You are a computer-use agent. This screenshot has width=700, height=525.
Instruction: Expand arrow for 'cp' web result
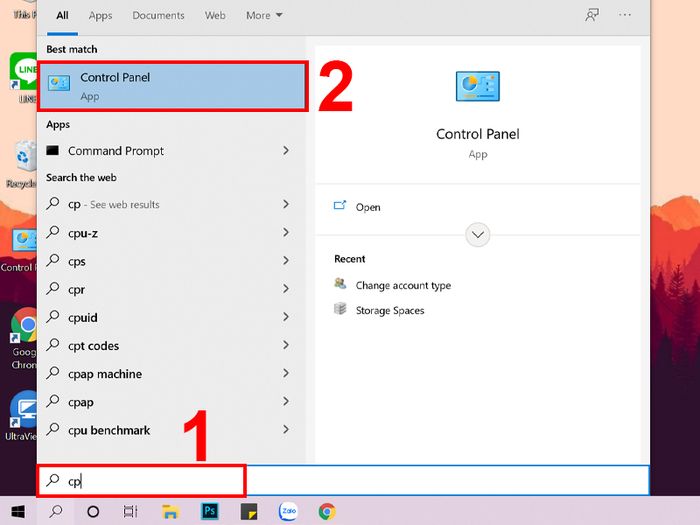pyautogui.click(x=286, y=204)
